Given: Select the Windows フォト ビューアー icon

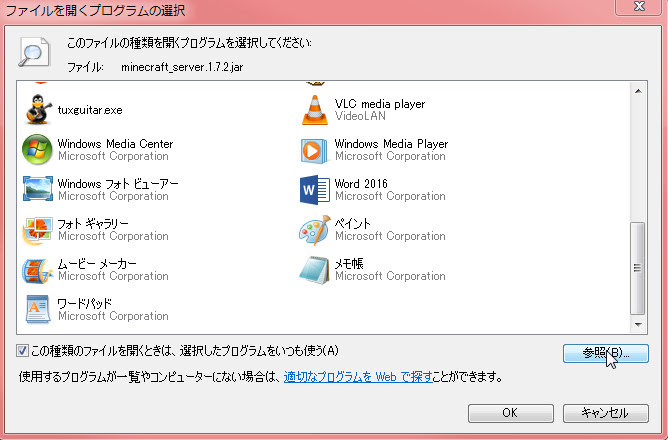Looking at the screenshot, I should coord(37,188).
